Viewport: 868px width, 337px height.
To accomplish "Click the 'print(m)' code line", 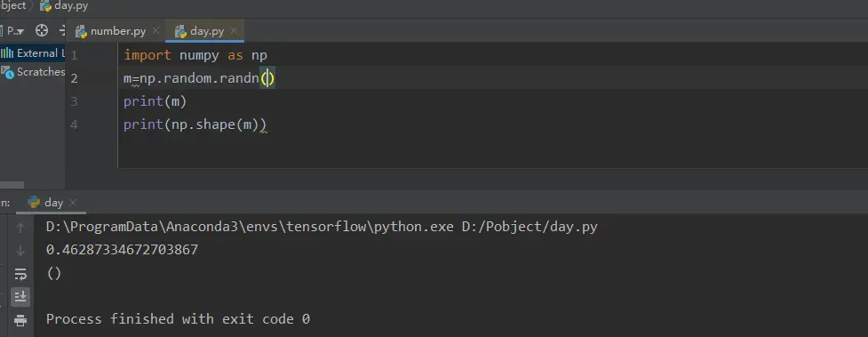I will (155, 101).
